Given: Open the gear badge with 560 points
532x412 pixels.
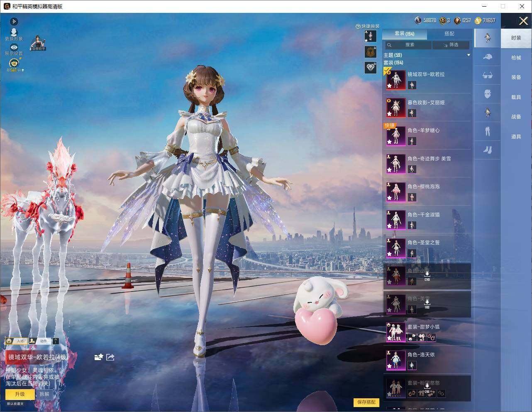Looking at the screenshot, I should (x=15, y=65).
